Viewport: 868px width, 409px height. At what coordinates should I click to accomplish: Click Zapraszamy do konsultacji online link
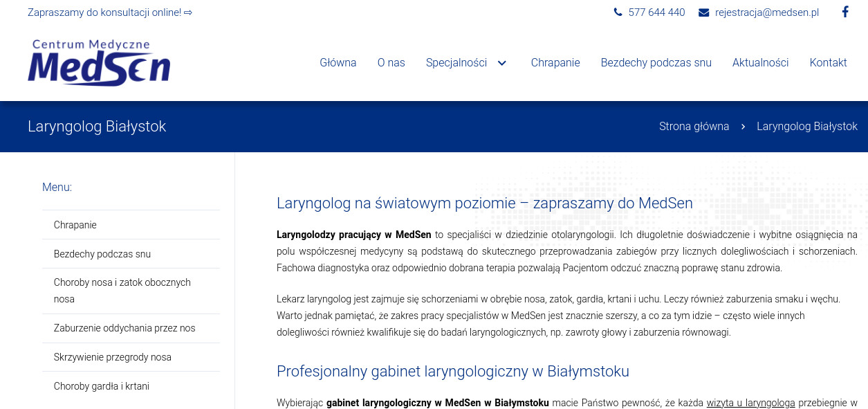coord(109,12)
